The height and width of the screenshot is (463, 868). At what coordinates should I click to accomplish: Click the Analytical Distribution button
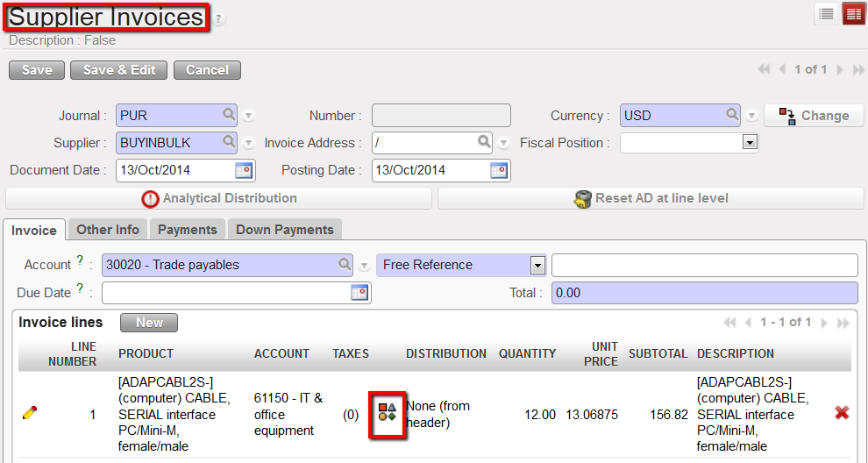219,199
